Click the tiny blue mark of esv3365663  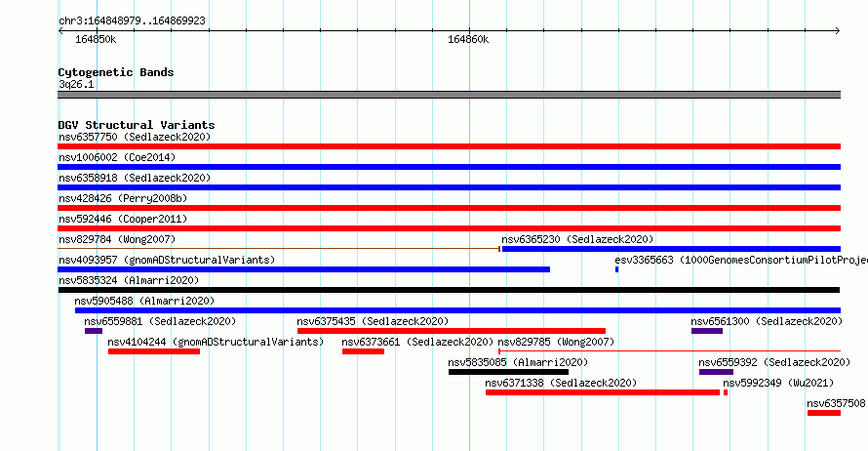[x=616, y=269]
